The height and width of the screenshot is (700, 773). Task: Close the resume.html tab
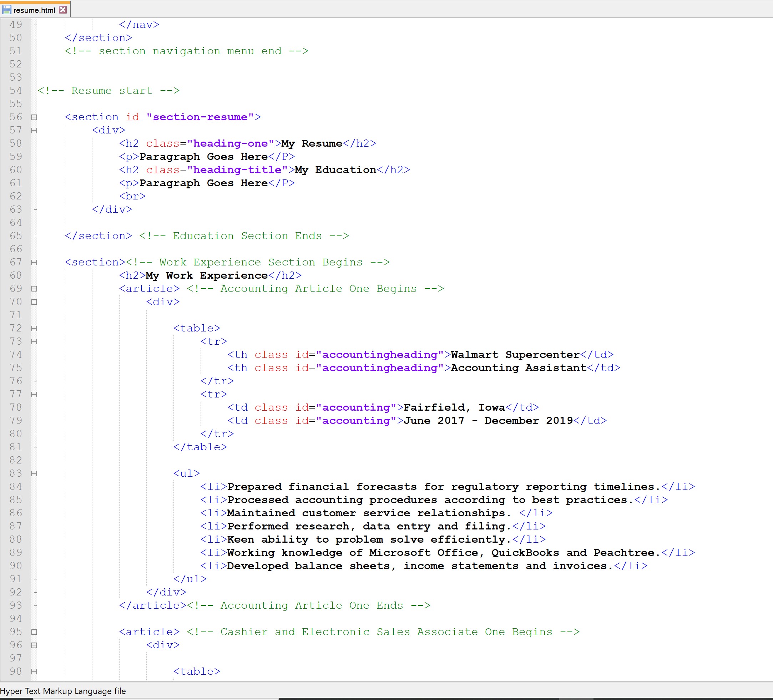point(63,10)
